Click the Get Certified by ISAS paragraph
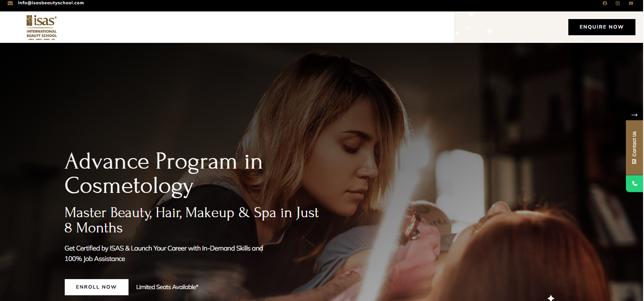This screenshot has height=301, width=644. 164,253
